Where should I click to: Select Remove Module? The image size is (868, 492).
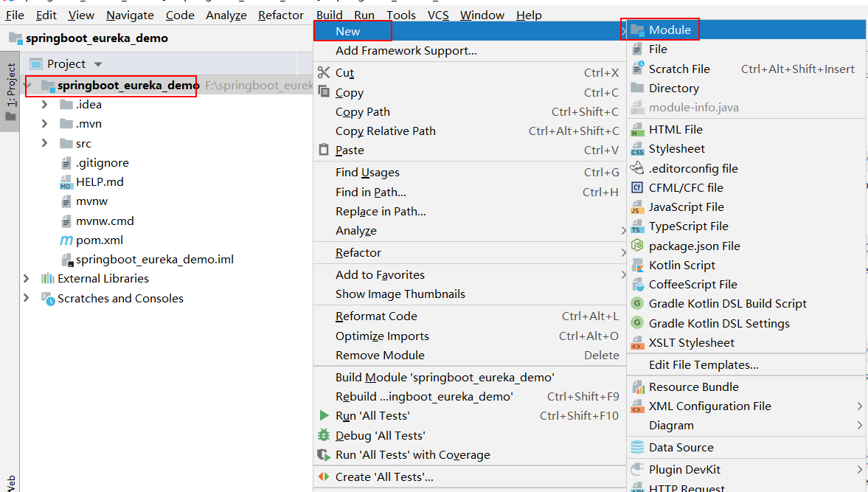coord(470,355)
